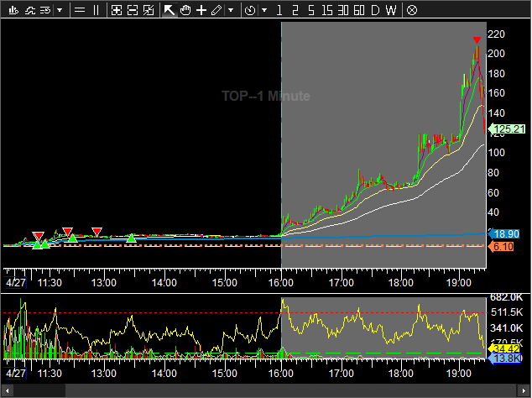The width and height of the screenshot is (532, 398).
Task: Switch to 60 minute interval
Action: tap(359, 11)
